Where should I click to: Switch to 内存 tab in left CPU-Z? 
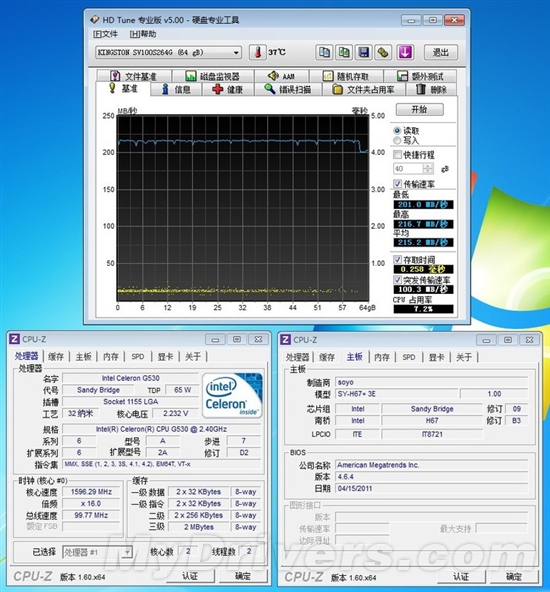pyautogui.click(x=111, y=356)
